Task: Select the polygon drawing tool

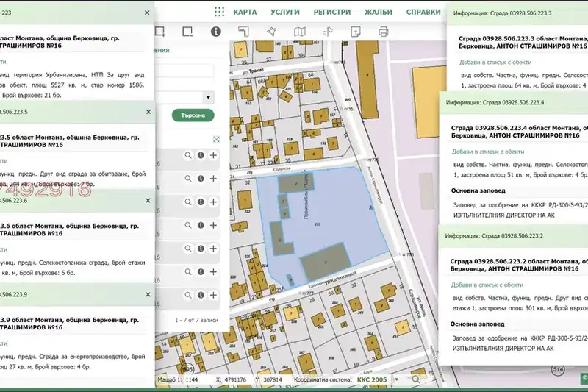Action: tap(271, 32)
